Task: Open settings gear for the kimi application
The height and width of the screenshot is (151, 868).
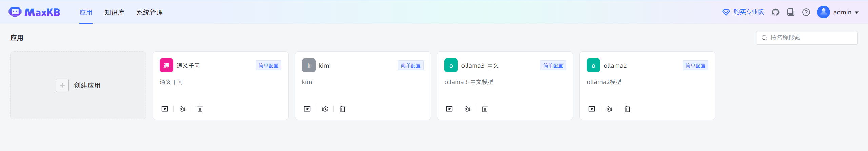Action: point(325,109)
